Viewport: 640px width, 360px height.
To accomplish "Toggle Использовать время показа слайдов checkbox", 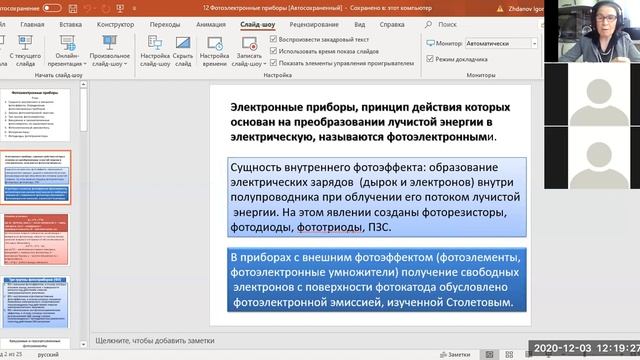I will (x=273, y=51).
